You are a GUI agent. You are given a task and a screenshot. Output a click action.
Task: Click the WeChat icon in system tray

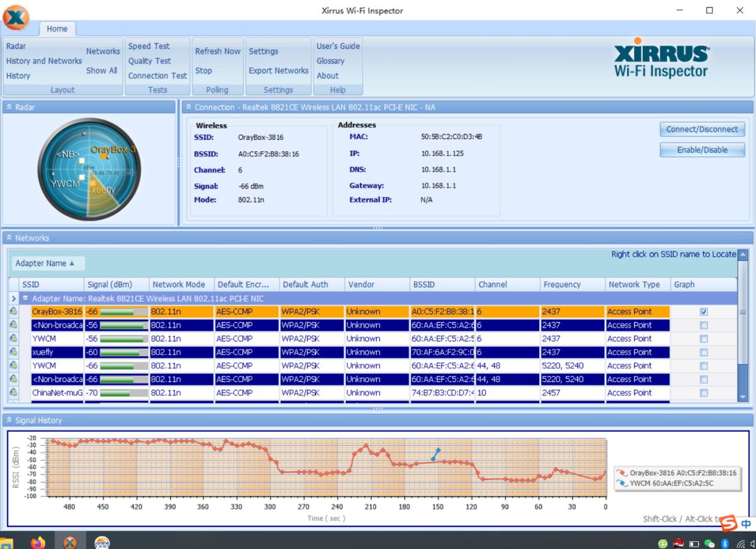coord(709,543)
